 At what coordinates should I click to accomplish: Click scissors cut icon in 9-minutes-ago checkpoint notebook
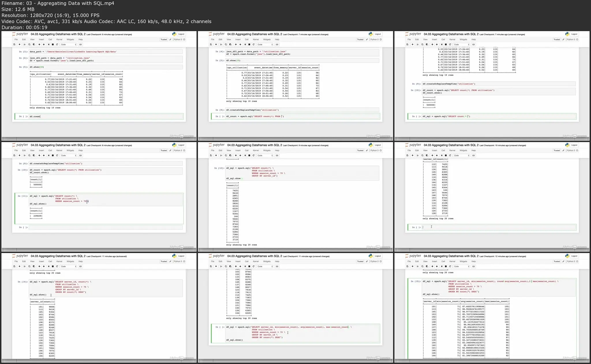point(221,155)
